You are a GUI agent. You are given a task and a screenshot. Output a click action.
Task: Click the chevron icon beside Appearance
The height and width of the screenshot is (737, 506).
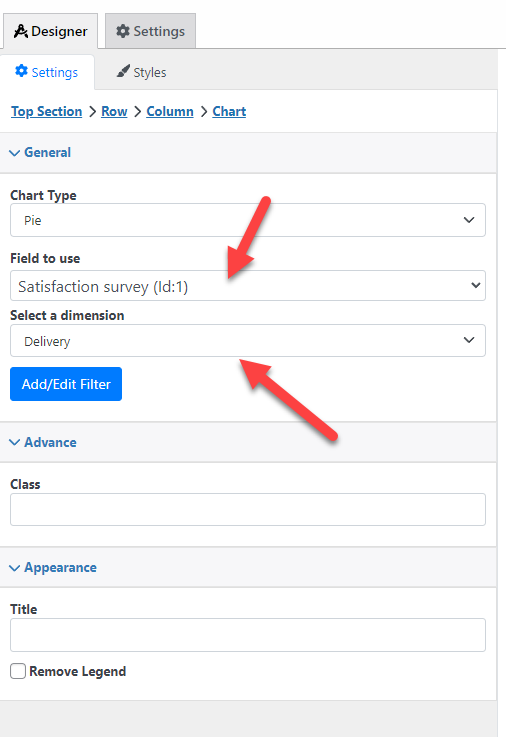click(x=15, y=568)
